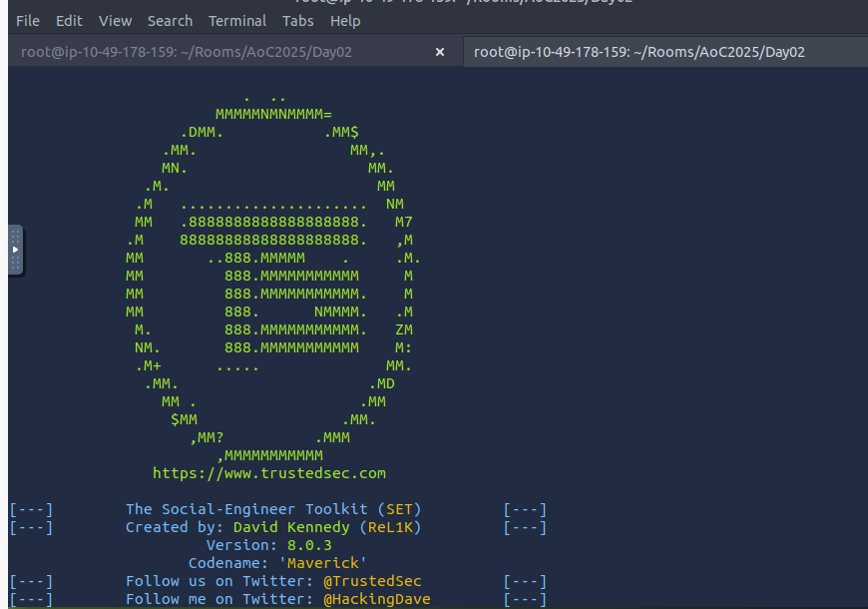
Task: Click the @HackingDave Twitter handle
Action: click(377, 599)
